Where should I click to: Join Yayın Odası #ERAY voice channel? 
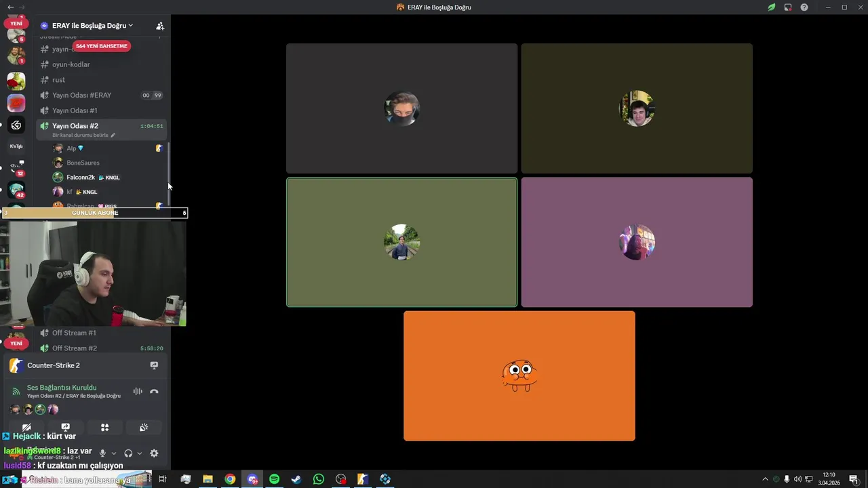(102, 96)
